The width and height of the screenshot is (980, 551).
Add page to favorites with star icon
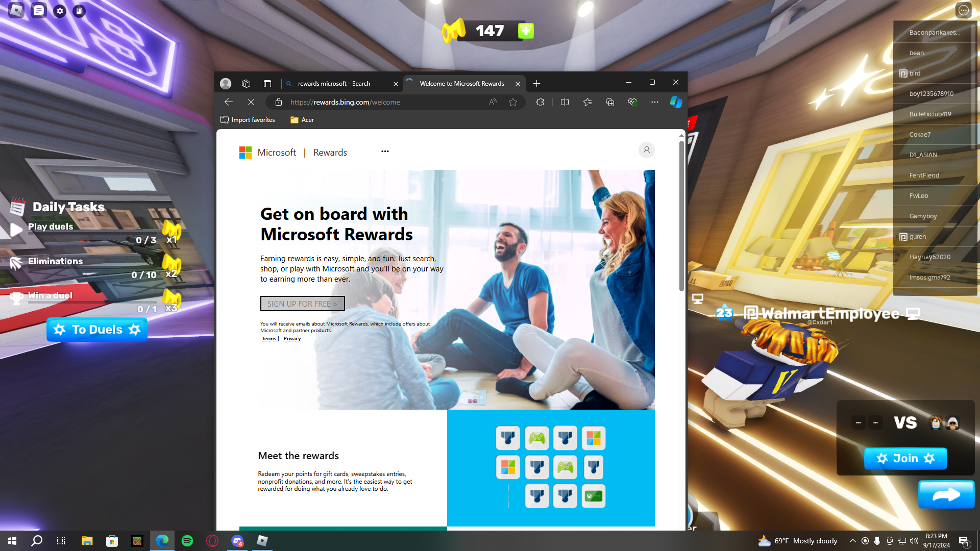click(x=513, y=102)
